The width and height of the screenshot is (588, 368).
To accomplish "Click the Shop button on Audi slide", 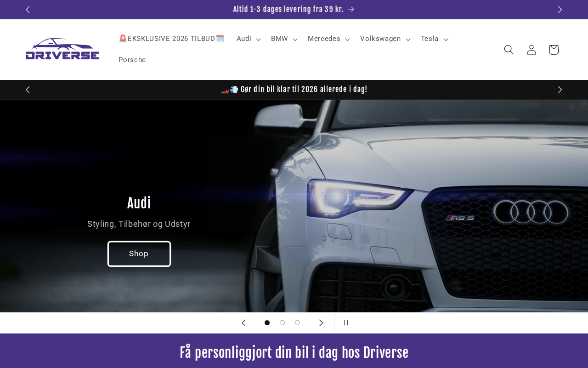I will point(139,254).
